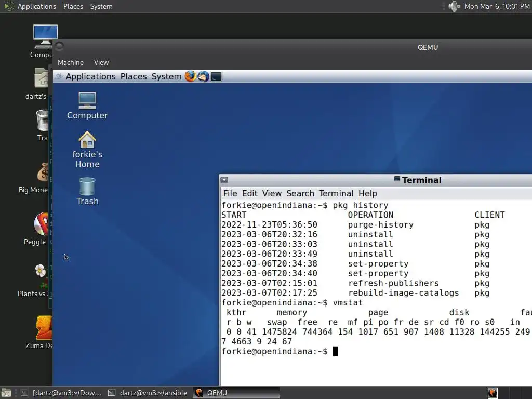Image resolution: width=532 pixels, height=399 pixels.
Task: Click the Terminal window title bar text
Action: click(x=422, y=180)
